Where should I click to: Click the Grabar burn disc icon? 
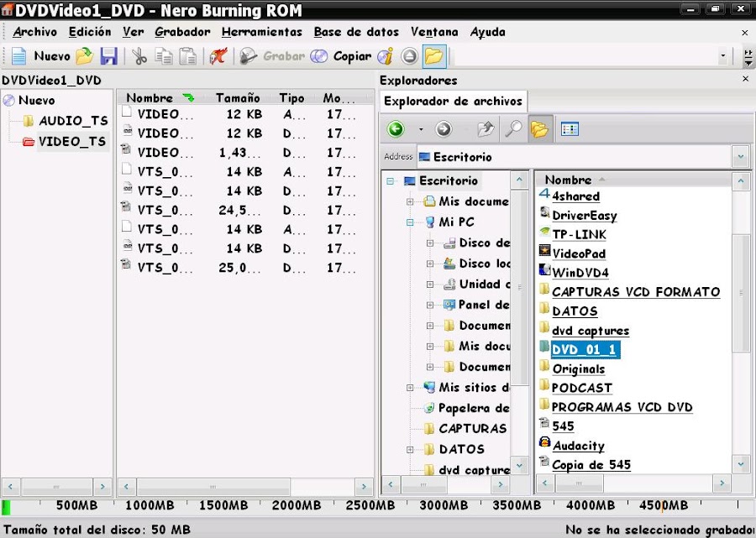point(249,56)
